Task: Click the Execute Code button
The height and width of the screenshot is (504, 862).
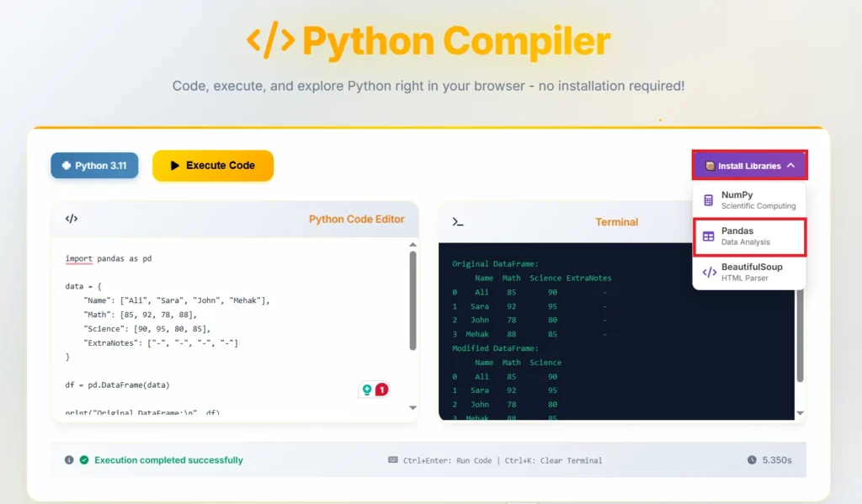Action: 213,166
